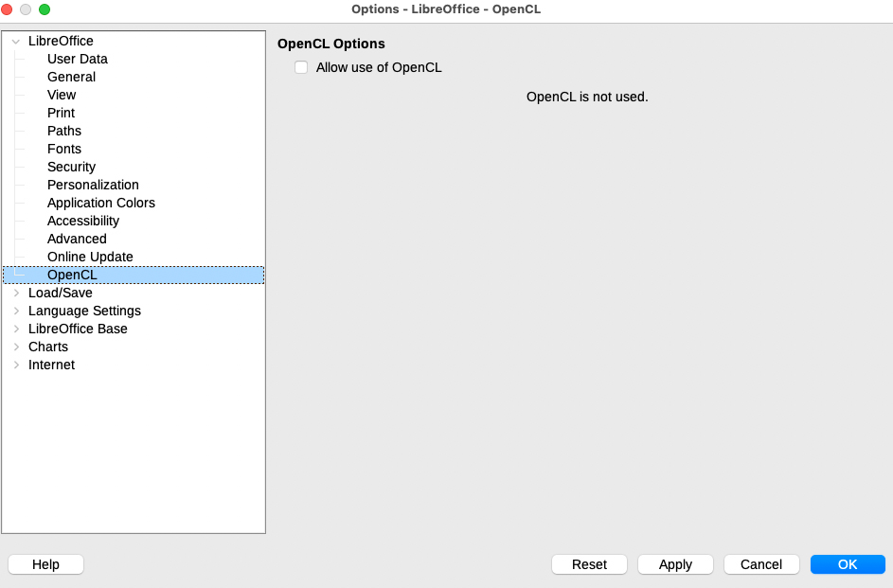
Task: Expand the Language Settings section
Action: (16, 311)
